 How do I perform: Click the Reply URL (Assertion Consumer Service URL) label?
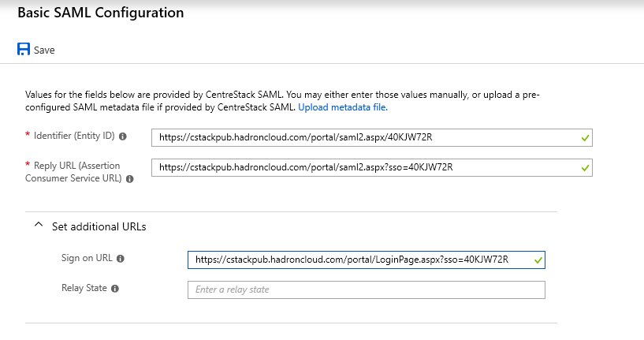click(73, 172)
